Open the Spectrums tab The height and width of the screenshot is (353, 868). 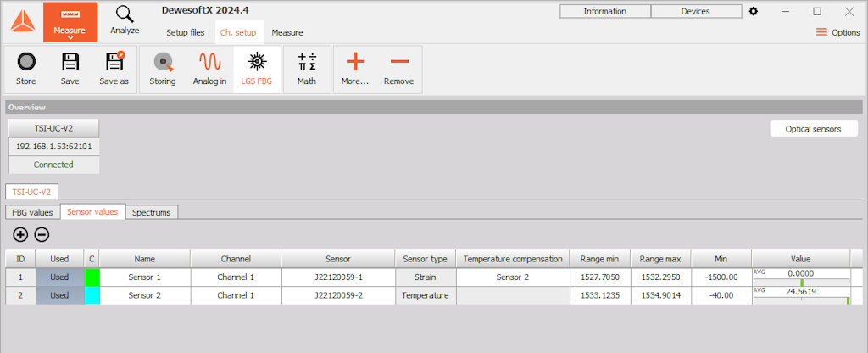[x=151, y=212]
